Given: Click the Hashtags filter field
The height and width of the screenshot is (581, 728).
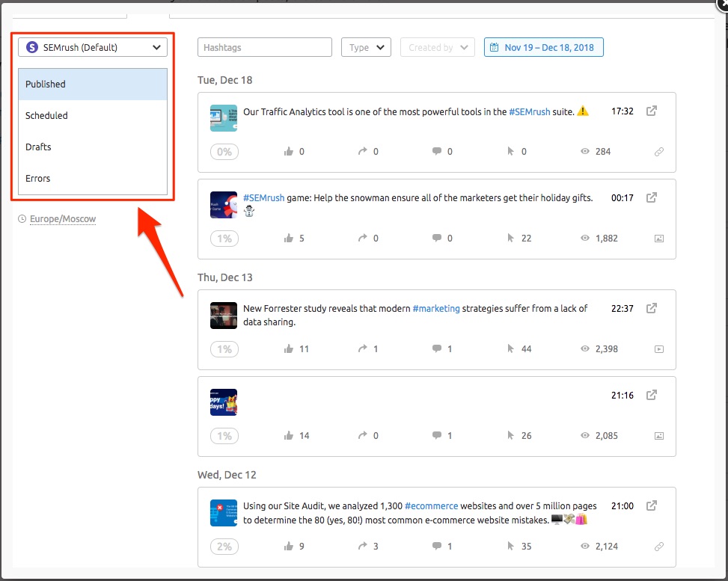Looking at the screenshot, I should pos(265,47).
